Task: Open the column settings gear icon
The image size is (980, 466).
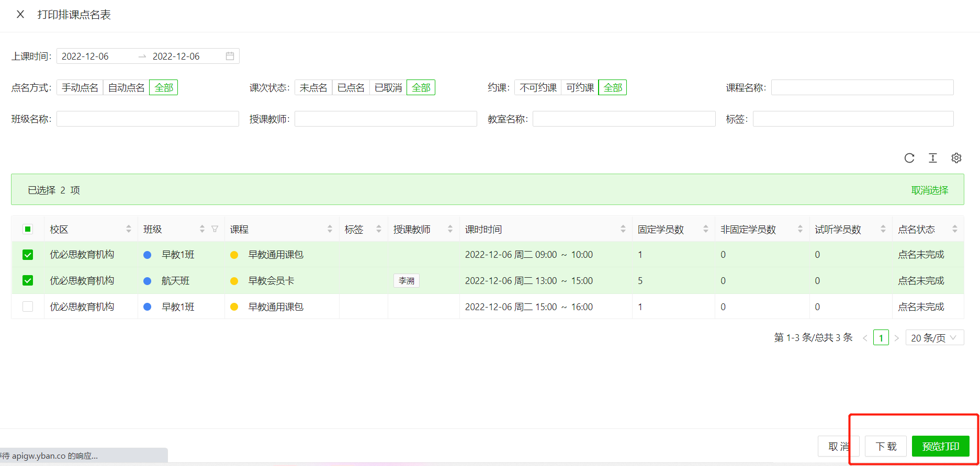Action: (956, 158)
